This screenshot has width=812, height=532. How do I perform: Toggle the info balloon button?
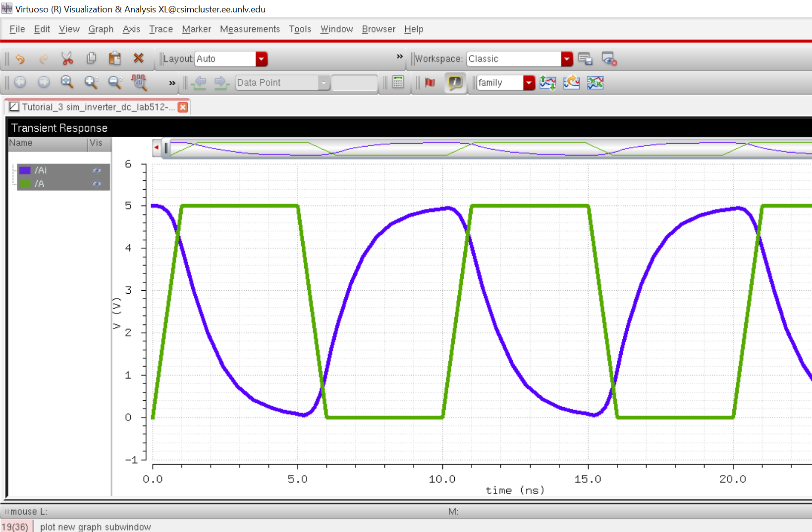tap(455, 83)
